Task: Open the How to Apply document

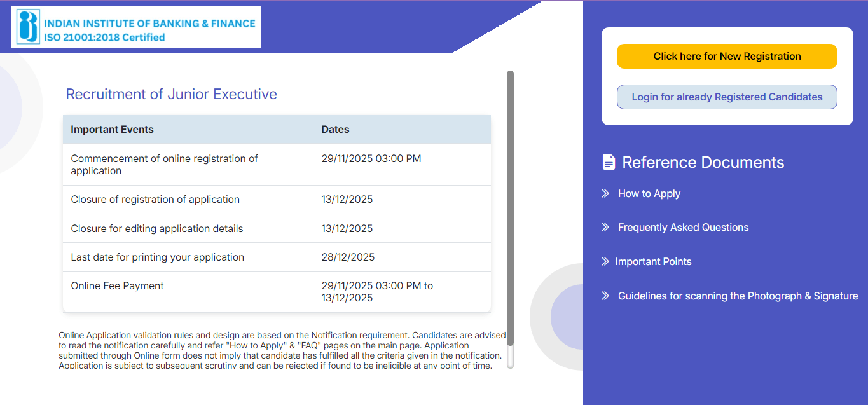Action: (649, 193)
